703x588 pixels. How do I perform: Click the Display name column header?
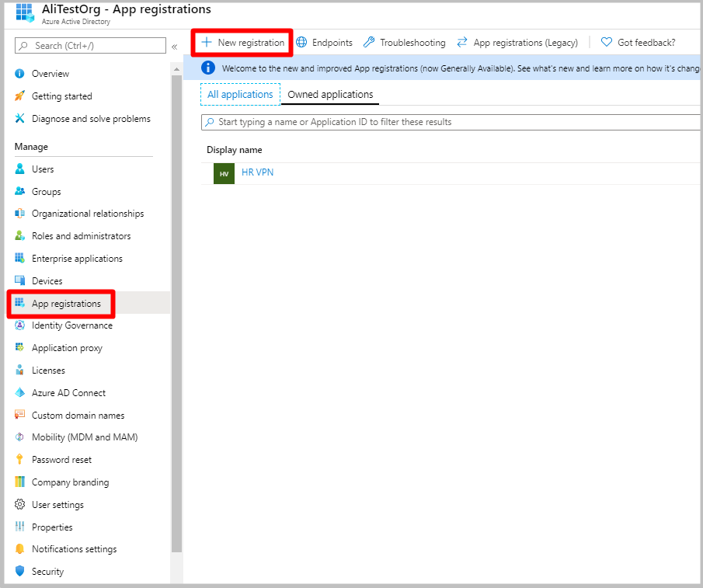[x=235, y=150]
